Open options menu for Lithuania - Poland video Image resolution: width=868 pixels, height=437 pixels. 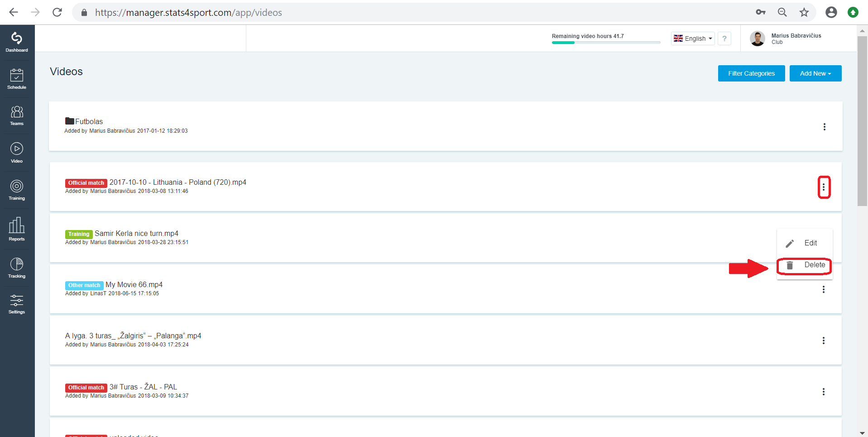pos(824,187)
